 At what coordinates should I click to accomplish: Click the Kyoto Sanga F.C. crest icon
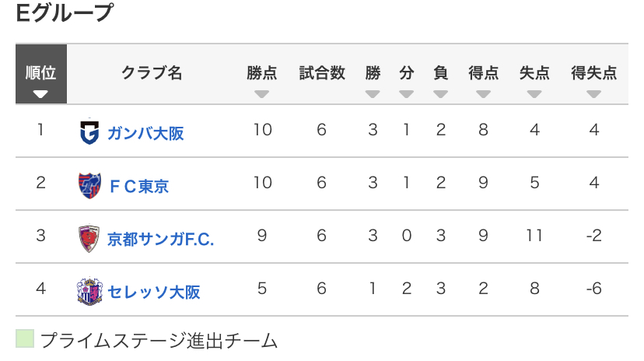click(x=89, y=238)
